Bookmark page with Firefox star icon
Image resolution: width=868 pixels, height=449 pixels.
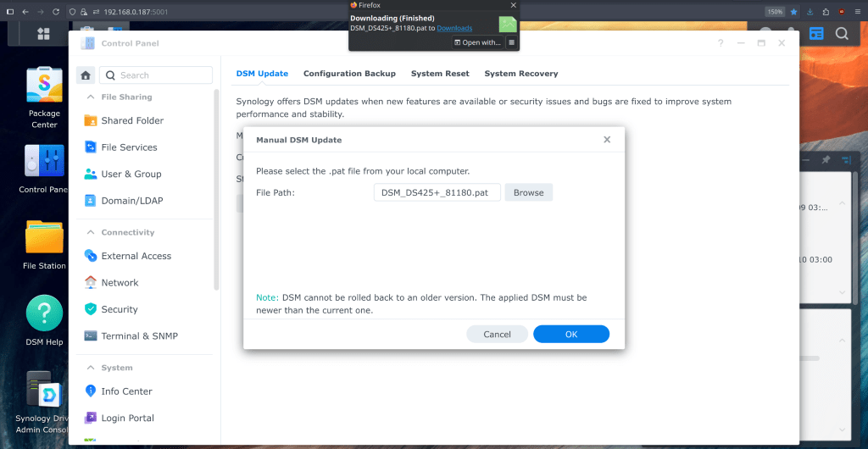tap(794, 12)
